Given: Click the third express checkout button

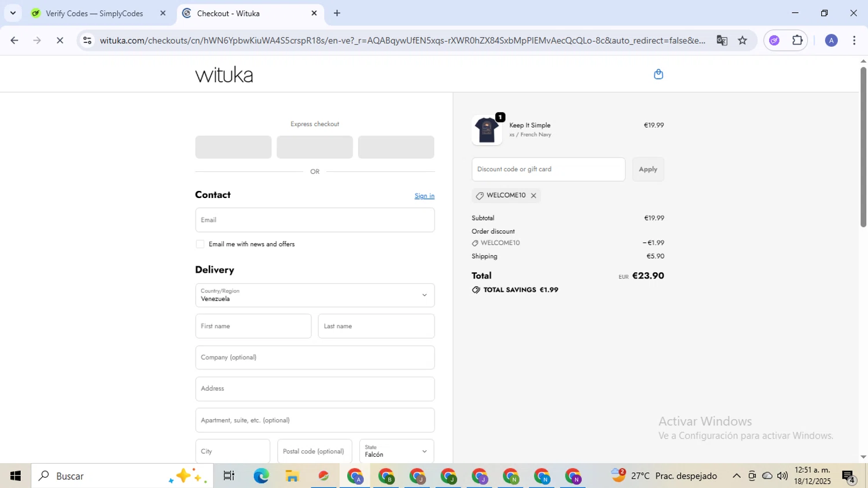Looking at the screenshot, I should [x=396, y=147].
